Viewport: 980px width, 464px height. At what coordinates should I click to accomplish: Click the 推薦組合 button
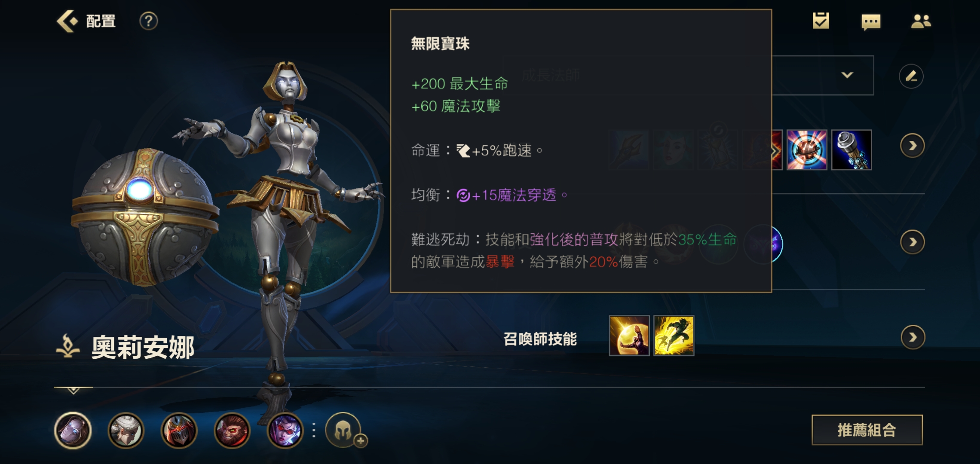867,430
